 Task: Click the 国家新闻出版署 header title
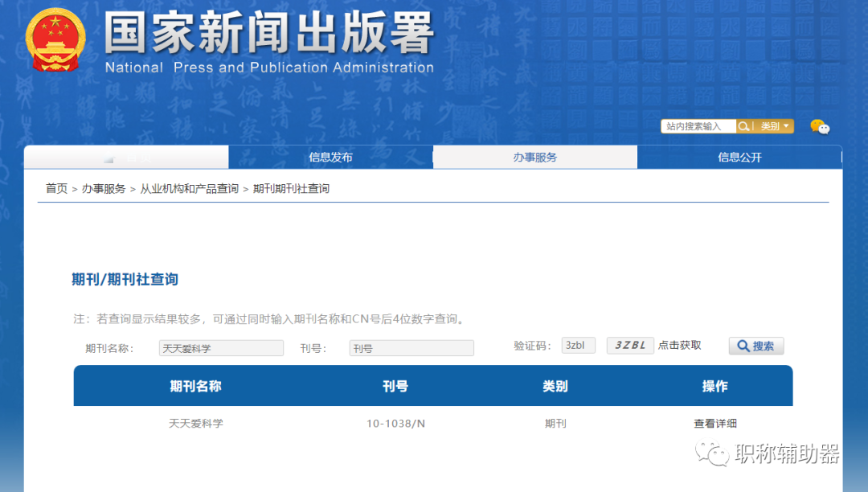tap(265, 34)
